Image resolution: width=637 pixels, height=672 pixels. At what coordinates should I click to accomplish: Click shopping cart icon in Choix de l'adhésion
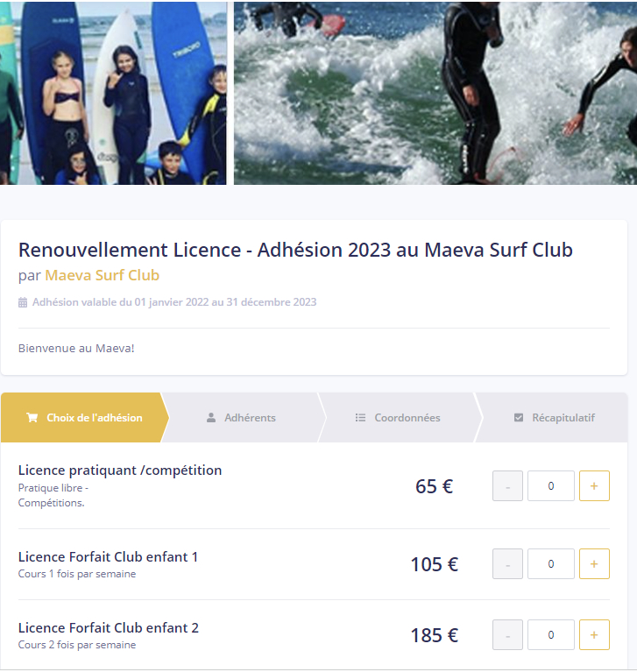(32, 418)
